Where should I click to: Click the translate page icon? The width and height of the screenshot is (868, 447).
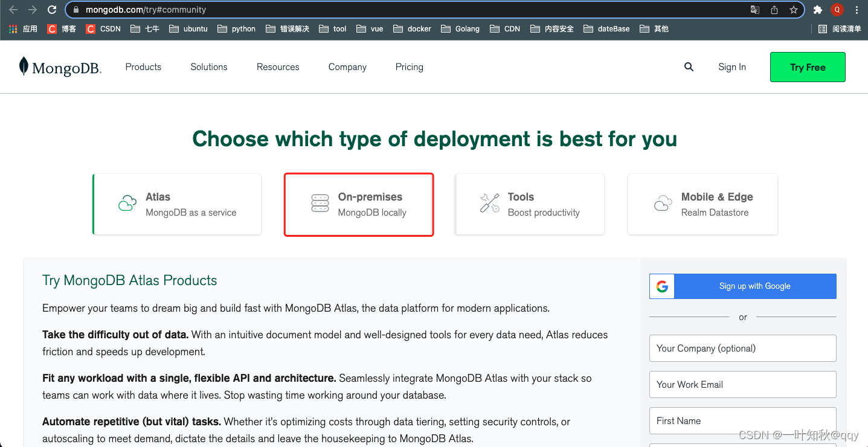point(755,10)
